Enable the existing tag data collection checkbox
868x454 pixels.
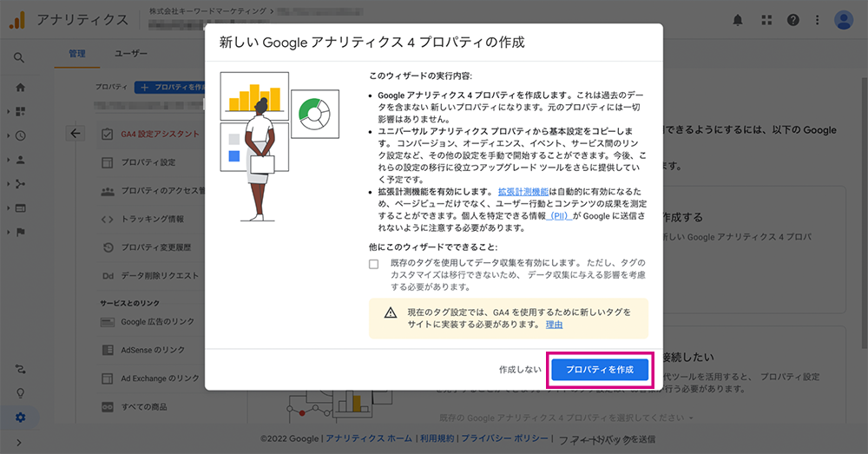click(373, 264)
